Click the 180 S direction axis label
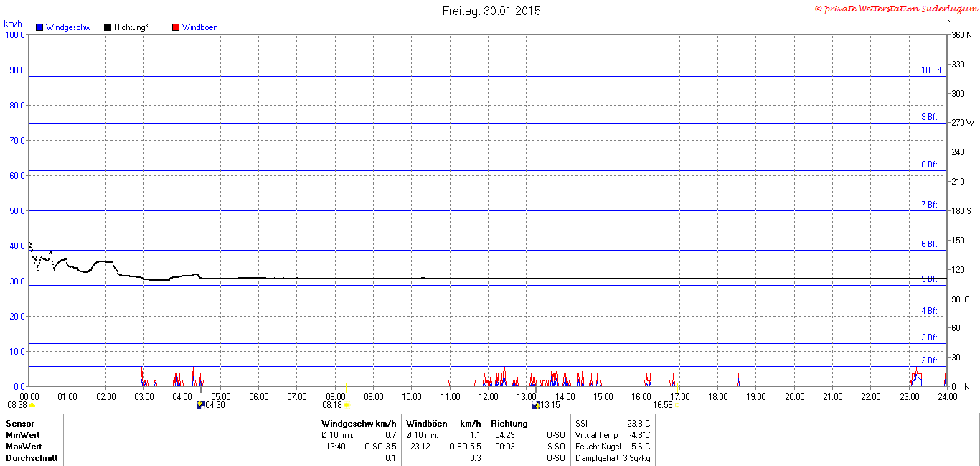Screen dimensions: 980x466 click(961, 210)
